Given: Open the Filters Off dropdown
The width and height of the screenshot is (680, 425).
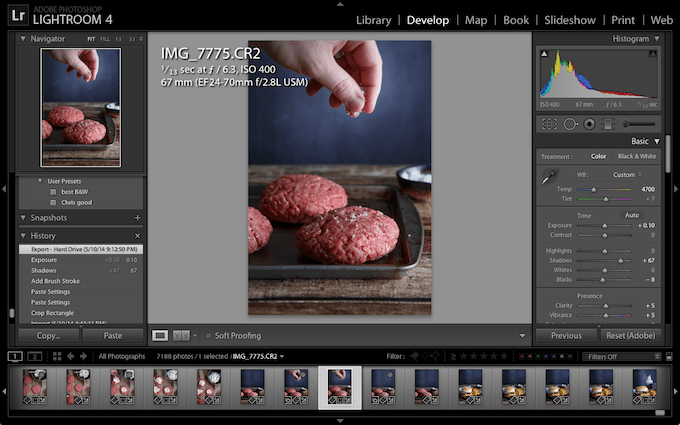Looking at the screenshot, I should [621, 356].
